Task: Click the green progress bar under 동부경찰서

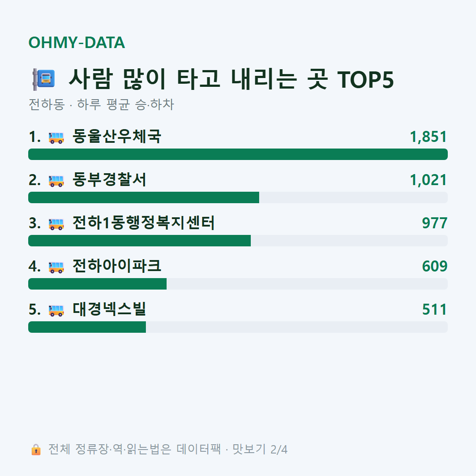Action: coord(144,197)
